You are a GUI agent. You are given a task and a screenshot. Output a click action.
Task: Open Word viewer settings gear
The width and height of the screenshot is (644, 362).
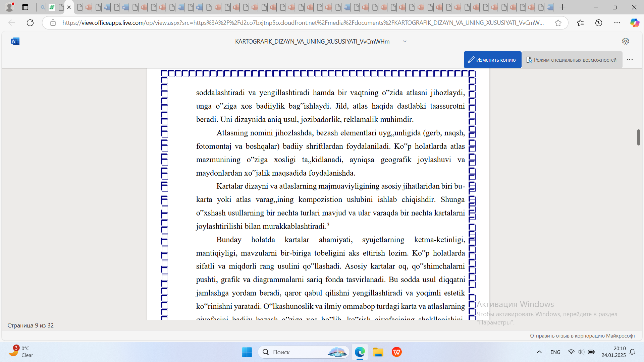[626, 41]
